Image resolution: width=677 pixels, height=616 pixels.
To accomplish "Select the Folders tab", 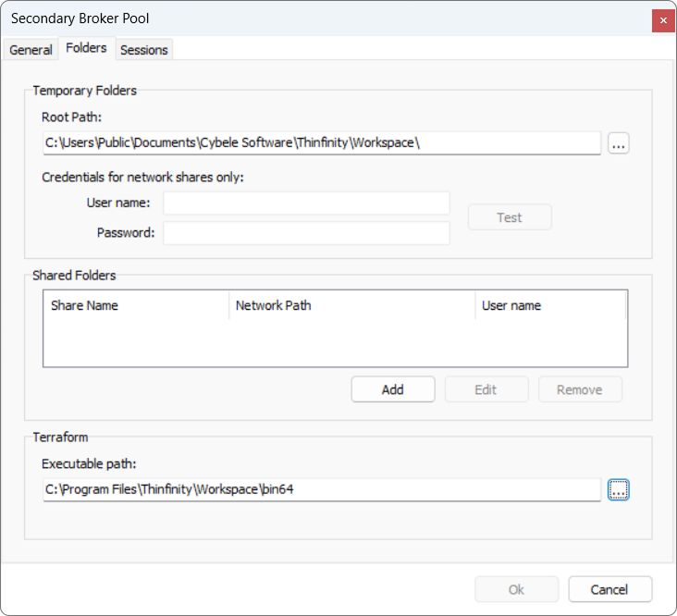I will pyautogui.click(x=86, y=48).
